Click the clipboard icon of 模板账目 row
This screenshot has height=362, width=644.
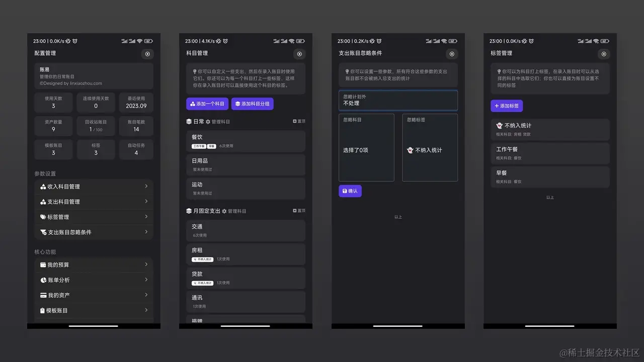pyautogui.click(x=43, y=311)
